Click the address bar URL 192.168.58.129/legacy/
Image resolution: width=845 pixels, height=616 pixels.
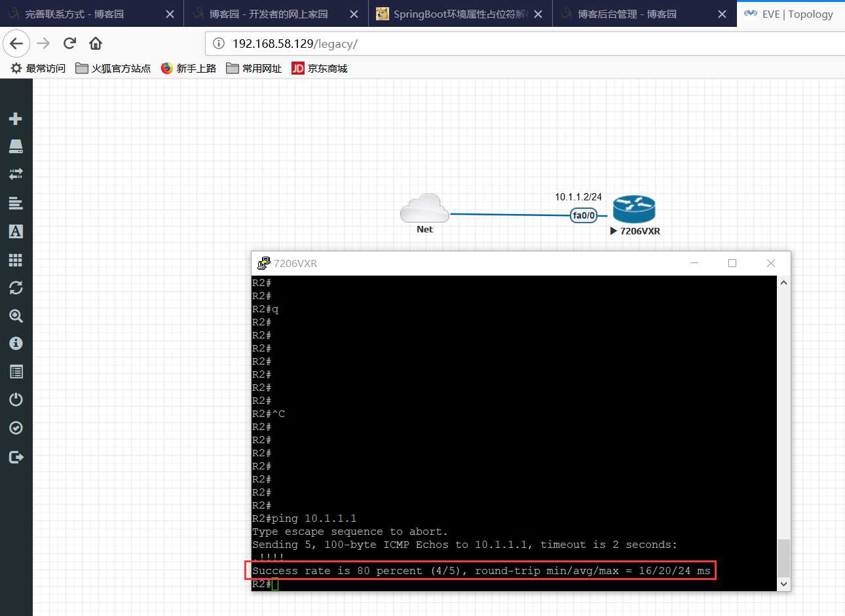[295, 44]
